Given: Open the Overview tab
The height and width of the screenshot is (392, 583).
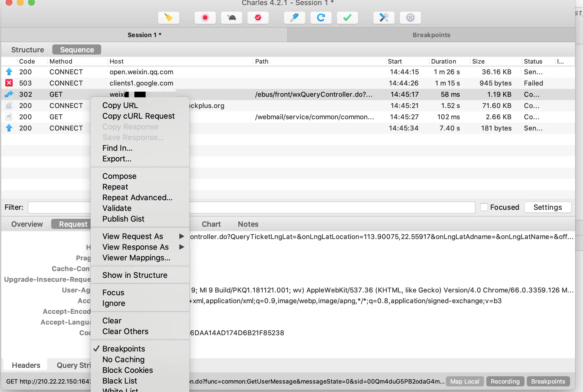Looking at the screenshot, I should (27, 224).
